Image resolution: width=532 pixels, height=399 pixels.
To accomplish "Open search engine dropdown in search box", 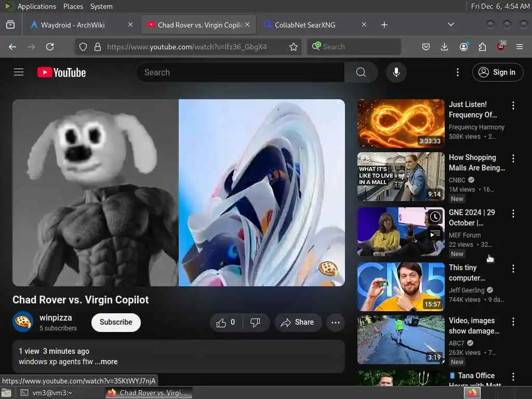I will (x=316, y=46).
